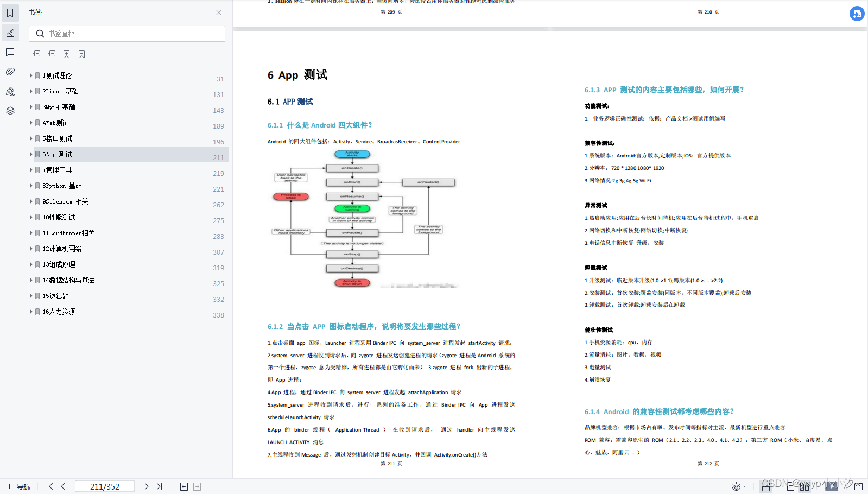Expand the 8Python 基础 bookmark
868x494 pixels.
pos(31,186)
